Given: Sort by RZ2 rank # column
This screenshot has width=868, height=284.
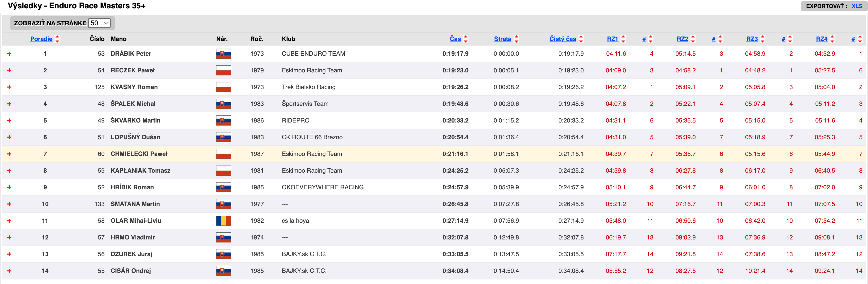Looking at the screenshot, I should click(x=714, y=39).
